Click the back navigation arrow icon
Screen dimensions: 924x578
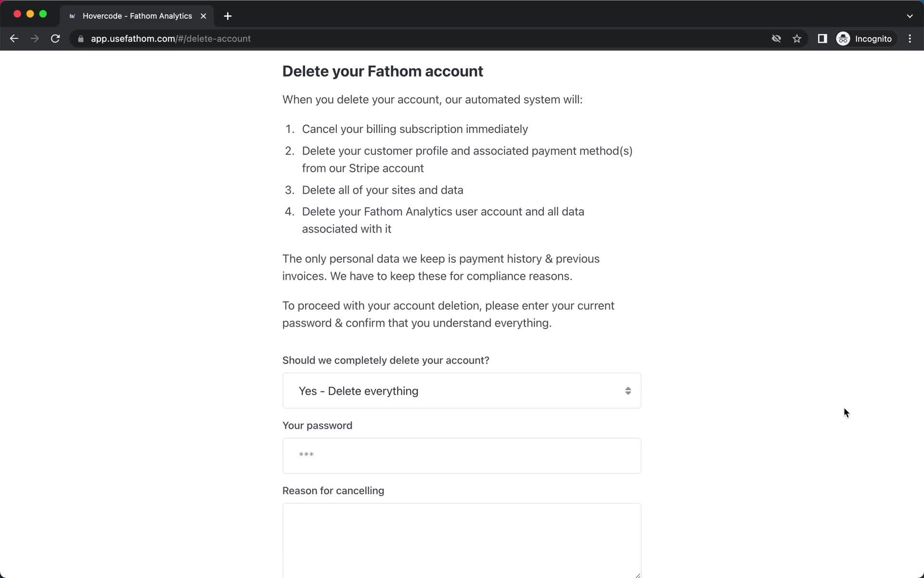coord(14,39)
